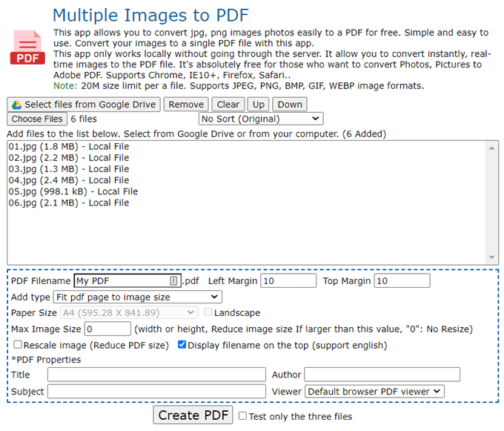Viewport: 504px width, 431px height.
Task: Click the Author input field
Action: [382, 375]
